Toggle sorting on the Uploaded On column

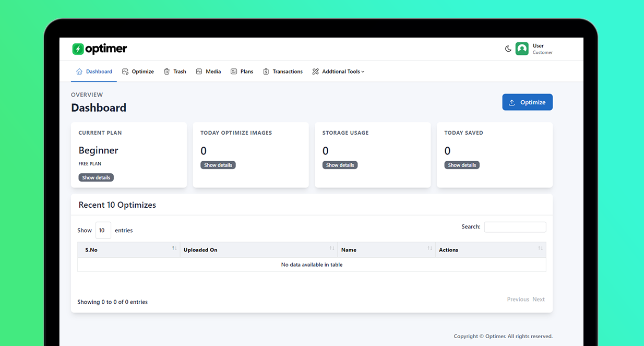(x=332, y=249)
